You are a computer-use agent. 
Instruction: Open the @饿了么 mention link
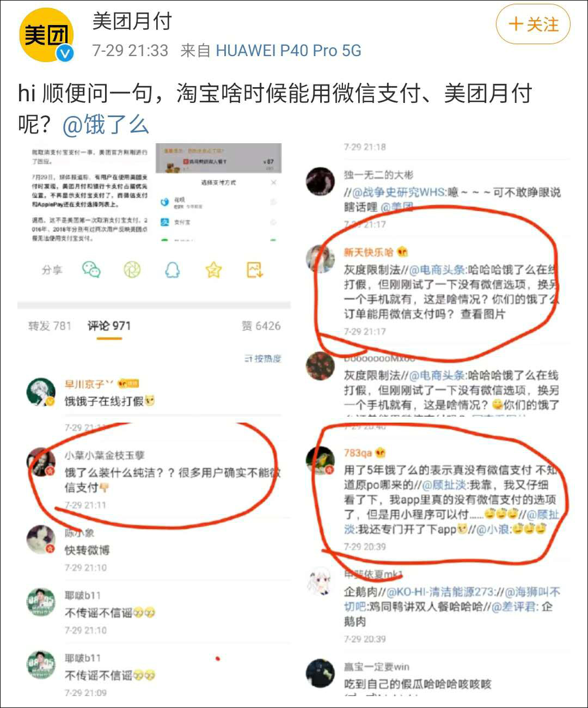coord(106,124)
